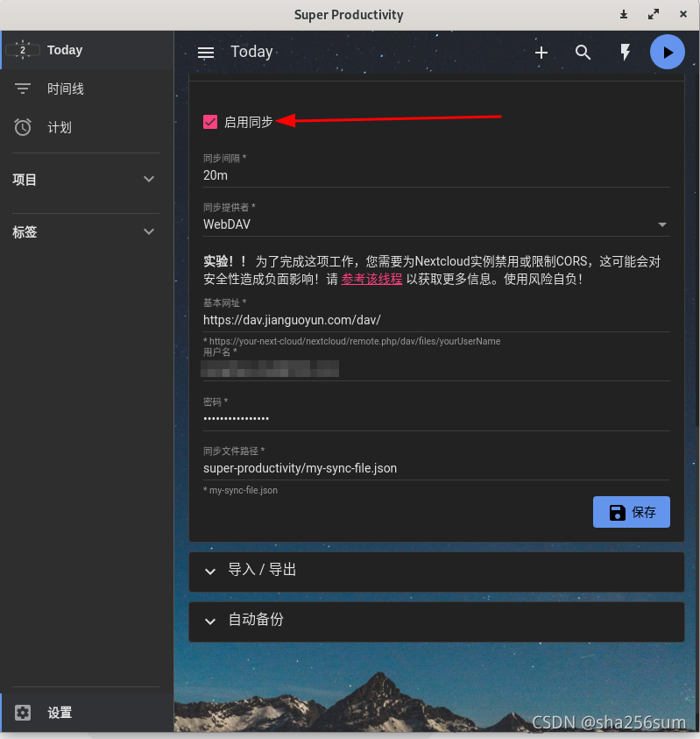The width and height of the screenshot is (700, 739).
Task: Click the settings gear icon
Action: pyautogui.click(x=23, y=713)
